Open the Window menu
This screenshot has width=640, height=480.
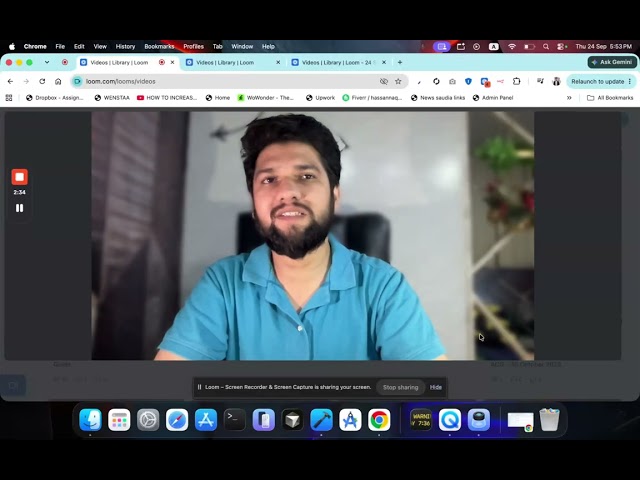(242, 47)
